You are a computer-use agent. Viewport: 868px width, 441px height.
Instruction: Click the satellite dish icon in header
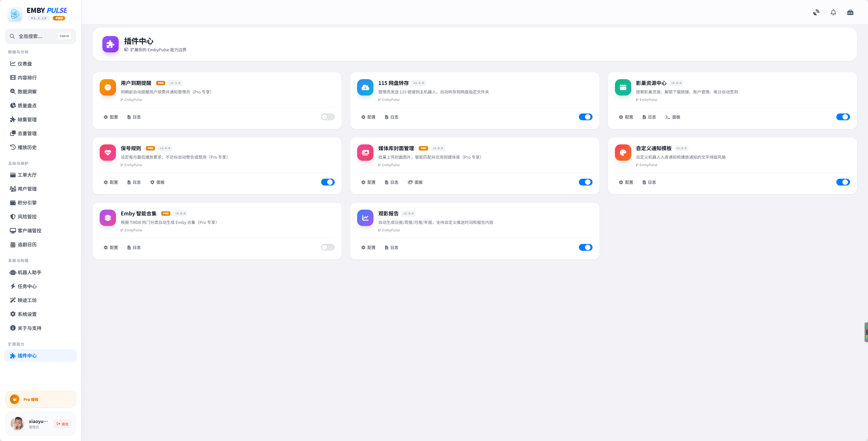click(816, 13)
